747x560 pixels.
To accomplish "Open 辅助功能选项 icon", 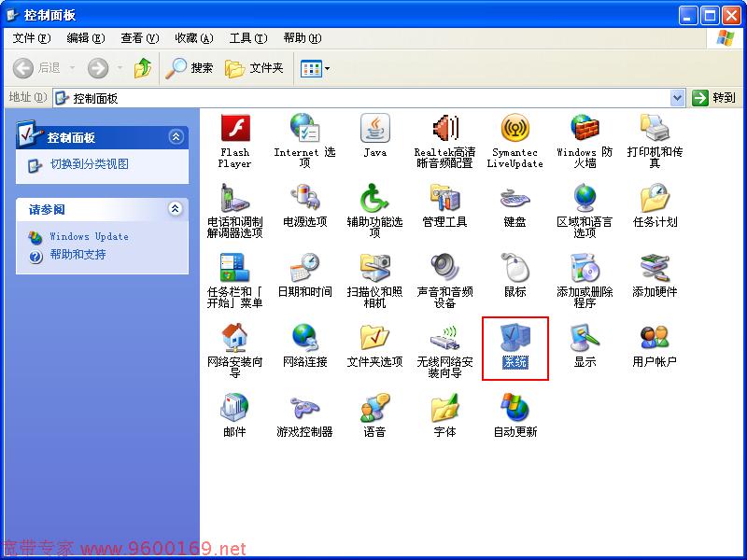I will pos(375,211).
